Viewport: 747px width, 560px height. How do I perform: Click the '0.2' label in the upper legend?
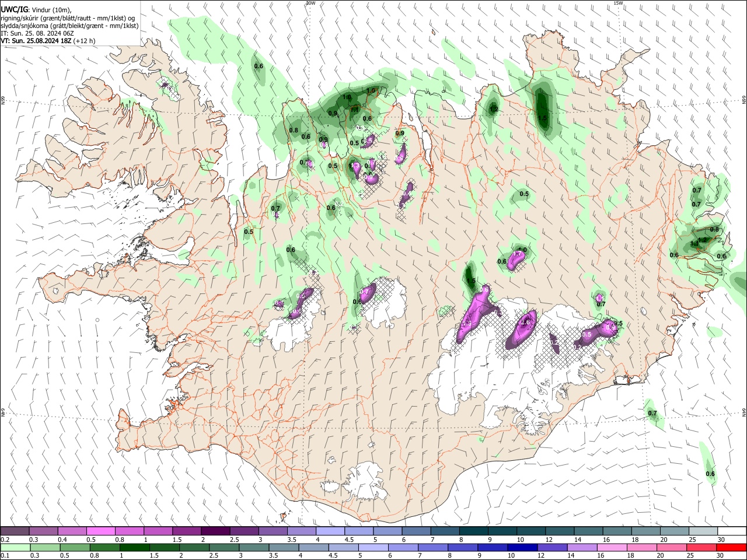point(5,540)
